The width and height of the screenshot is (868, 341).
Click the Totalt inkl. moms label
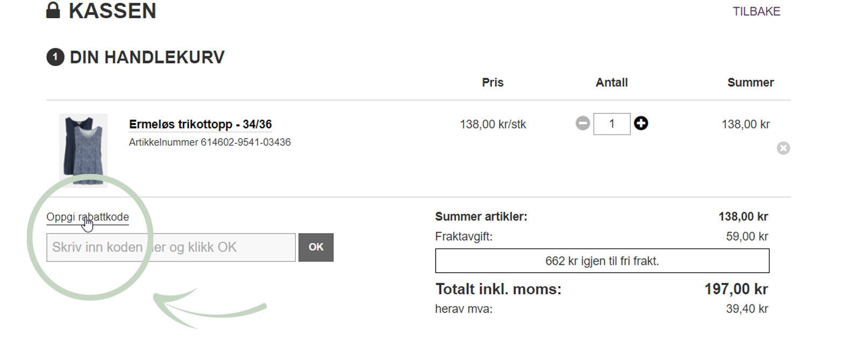(498, 289)
